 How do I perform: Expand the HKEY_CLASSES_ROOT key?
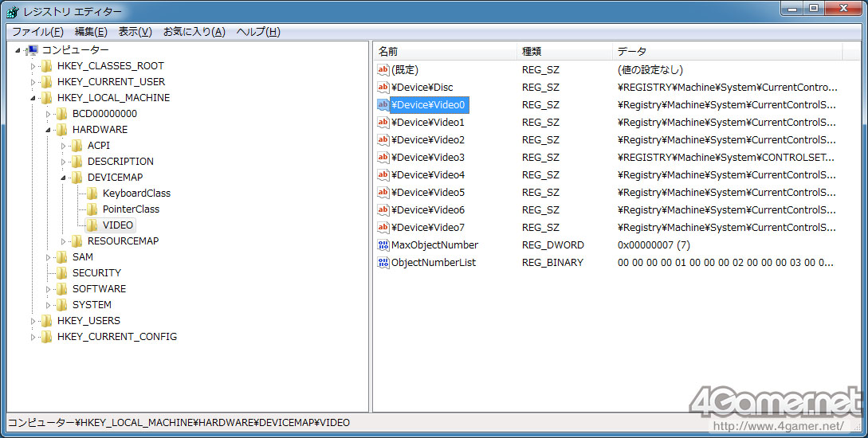coord(33,66)
